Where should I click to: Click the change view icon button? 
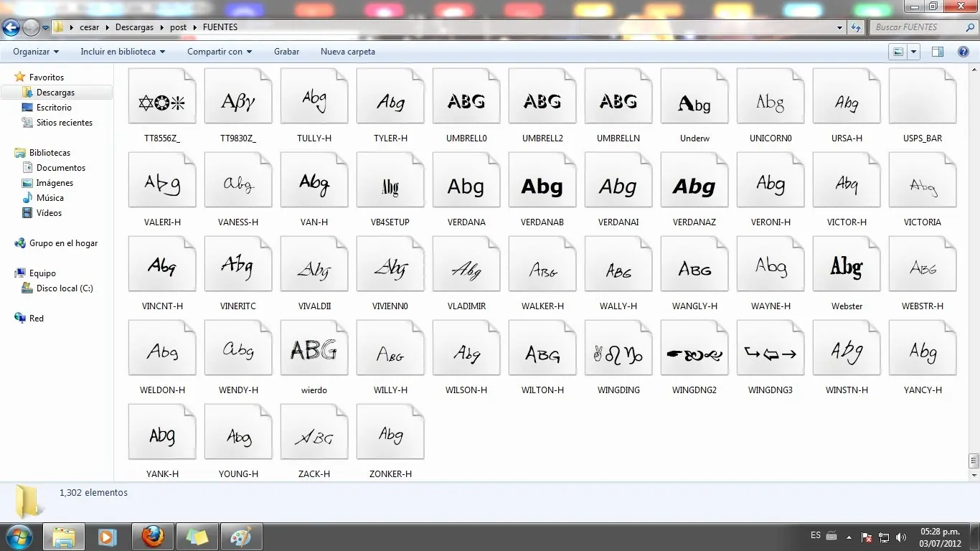pos(897,52)
